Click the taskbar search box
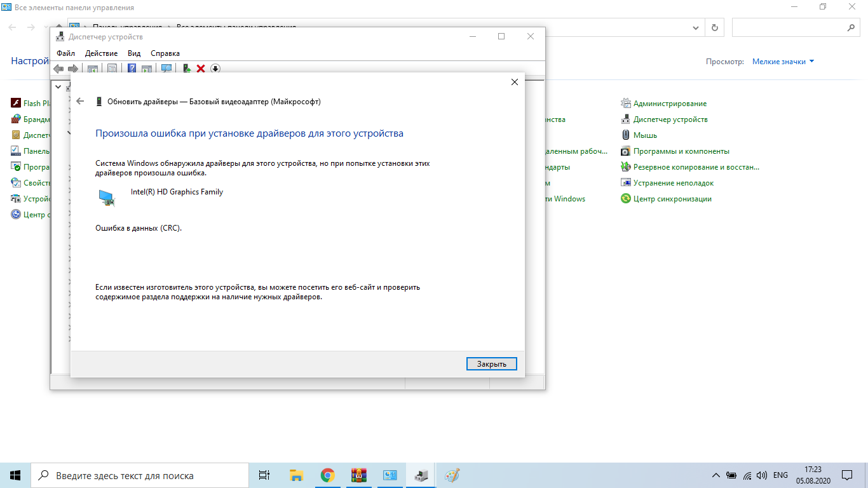Screen dimensions: 868x488 point(139,475)
